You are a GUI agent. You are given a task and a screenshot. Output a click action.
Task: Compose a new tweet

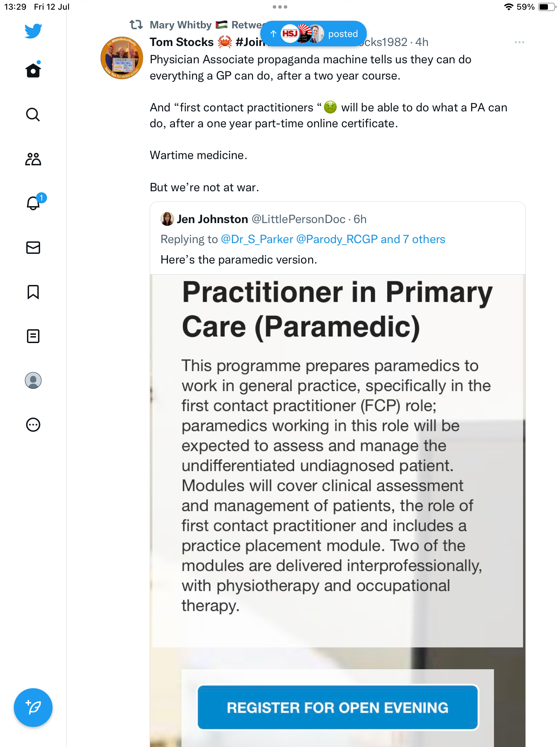33,708
